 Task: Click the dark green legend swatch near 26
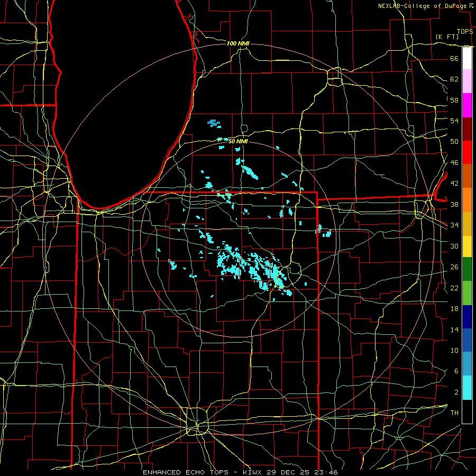[x=467, y=269]
